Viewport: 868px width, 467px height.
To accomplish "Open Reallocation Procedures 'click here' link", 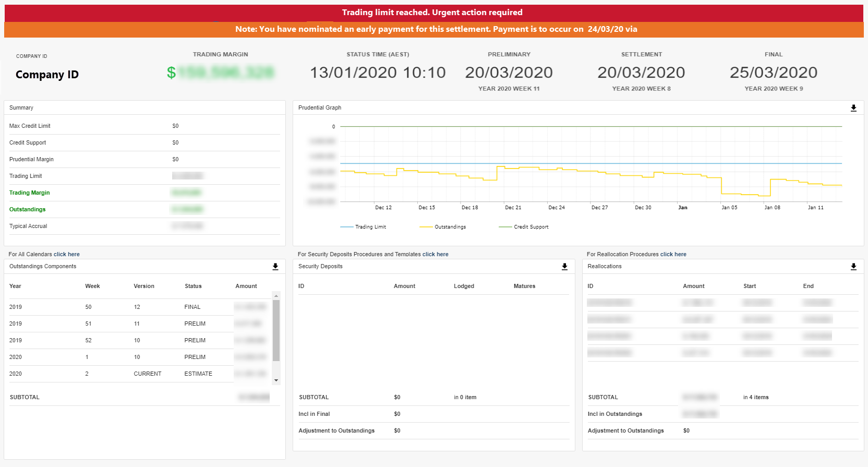I will click(673, 255).
